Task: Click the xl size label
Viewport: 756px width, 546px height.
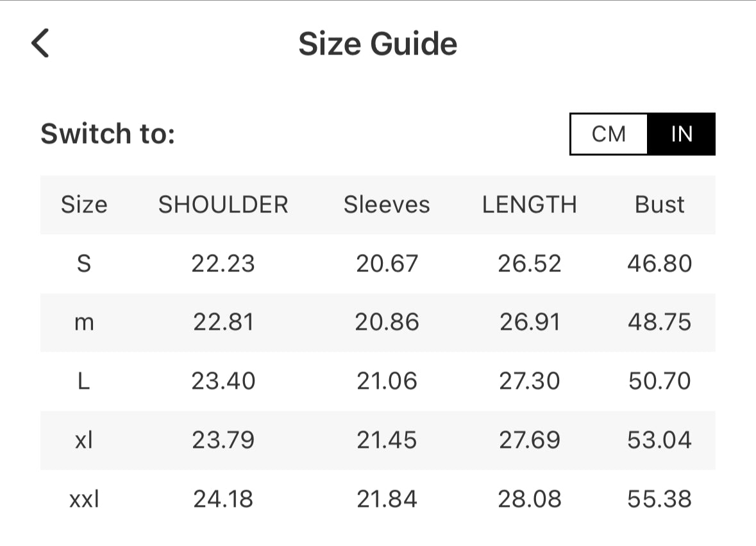Action: tap(84, 440)
